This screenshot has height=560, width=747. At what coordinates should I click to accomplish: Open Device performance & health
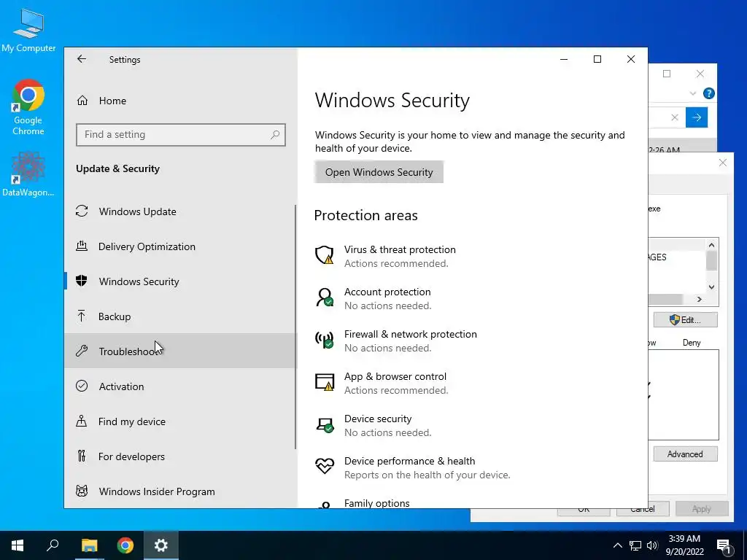pyautogui.click(x=409, y=461)
